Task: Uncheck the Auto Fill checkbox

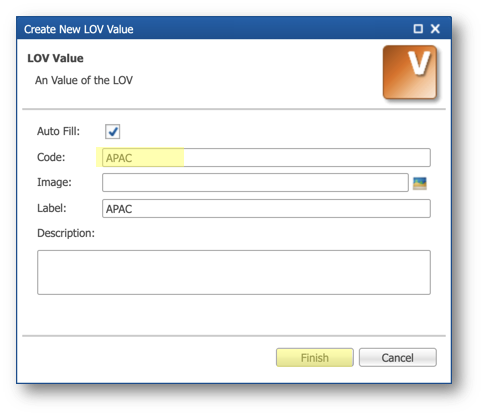Action: 113,131
